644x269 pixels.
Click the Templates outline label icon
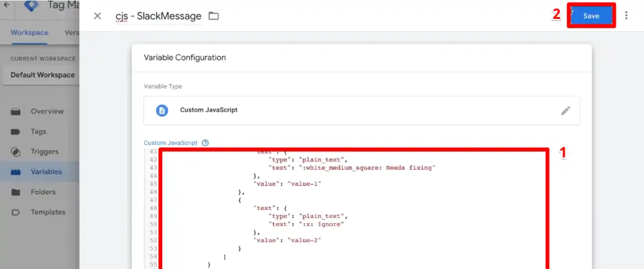[x=16, y=212]
